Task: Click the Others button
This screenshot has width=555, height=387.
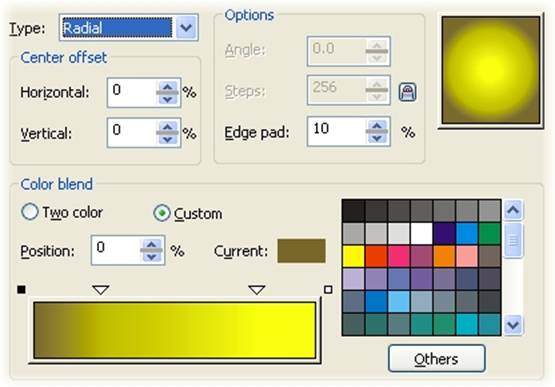Action: coord(436,359)
